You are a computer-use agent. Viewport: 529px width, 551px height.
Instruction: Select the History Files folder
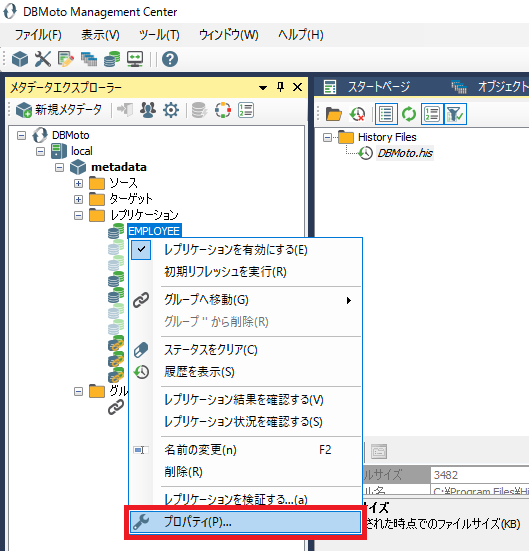tap(387, 137)
